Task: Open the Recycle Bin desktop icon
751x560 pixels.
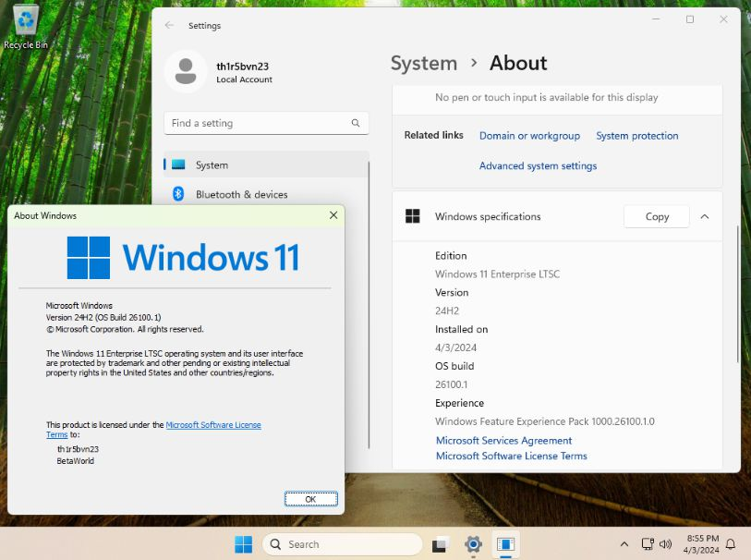Action: (x=25, y=27)
